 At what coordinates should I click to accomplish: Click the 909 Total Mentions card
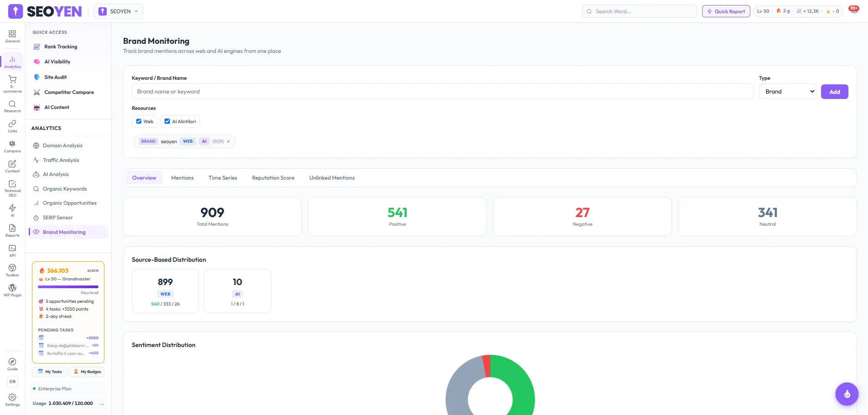[x=212, y=217]
